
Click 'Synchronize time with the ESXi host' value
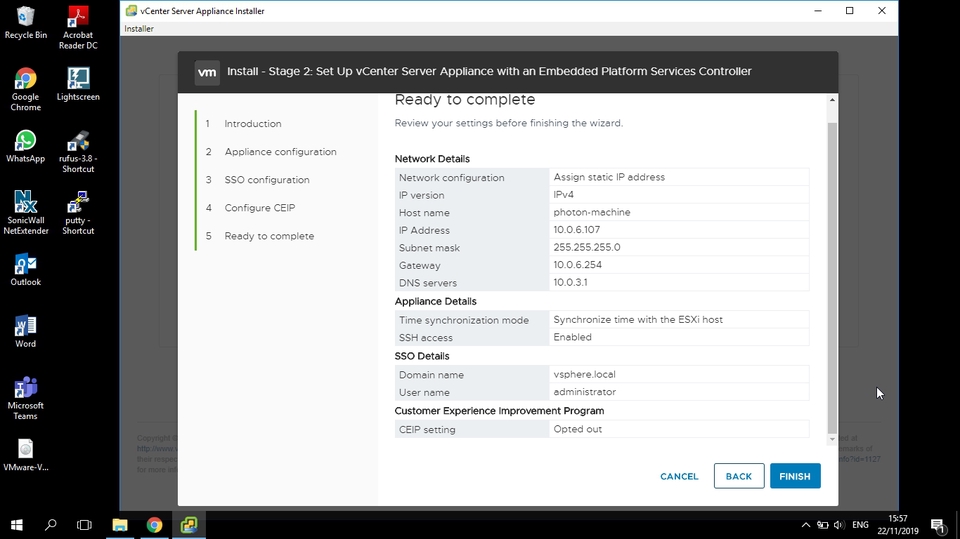(x=638, y=320)
